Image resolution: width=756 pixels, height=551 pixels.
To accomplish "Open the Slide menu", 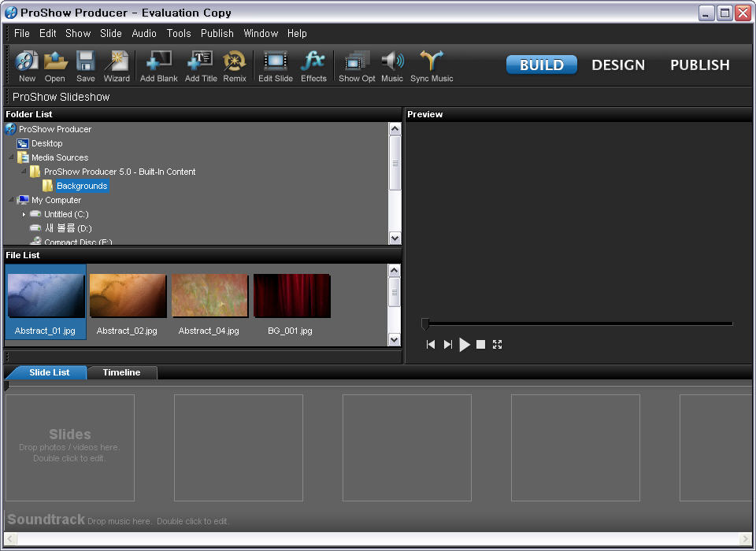I will 111,33.
